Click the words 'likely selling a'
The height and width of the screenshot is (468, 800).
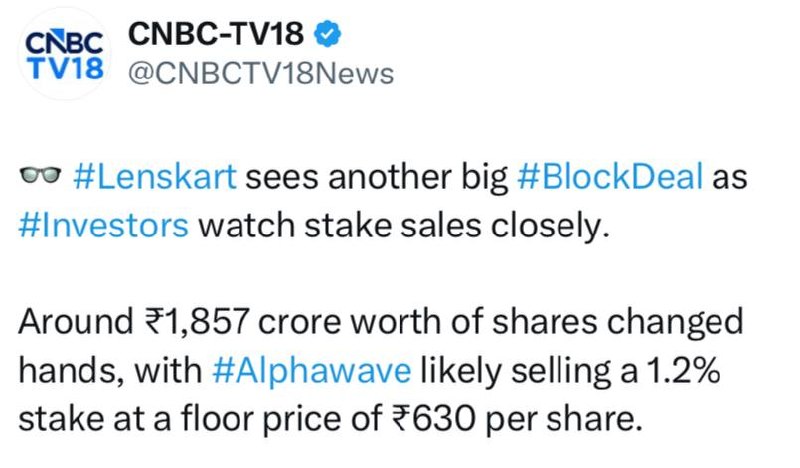[529, 372]
